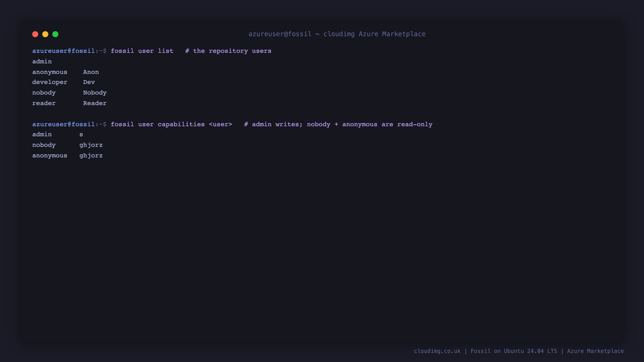Select 'admin' in the user list output

pos(42,61)
